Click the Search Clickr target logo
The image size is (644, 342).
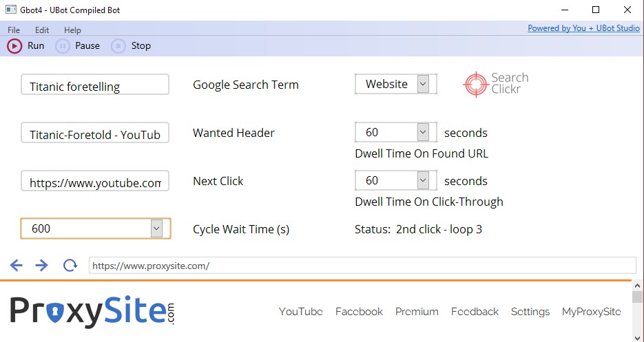(496, 84)
